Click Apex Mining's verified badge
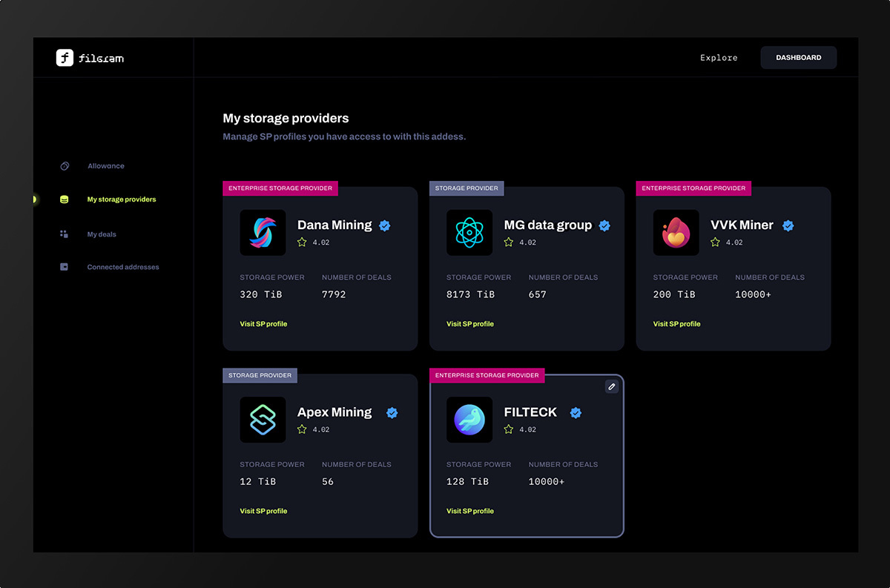The image size is (890, 588). pos(392,412)
